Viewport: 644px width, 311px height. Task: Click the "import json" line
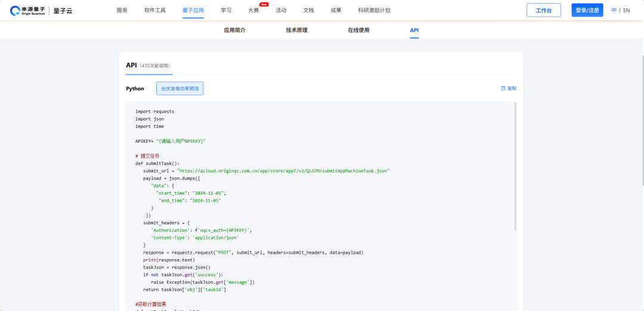coord(150,119)
